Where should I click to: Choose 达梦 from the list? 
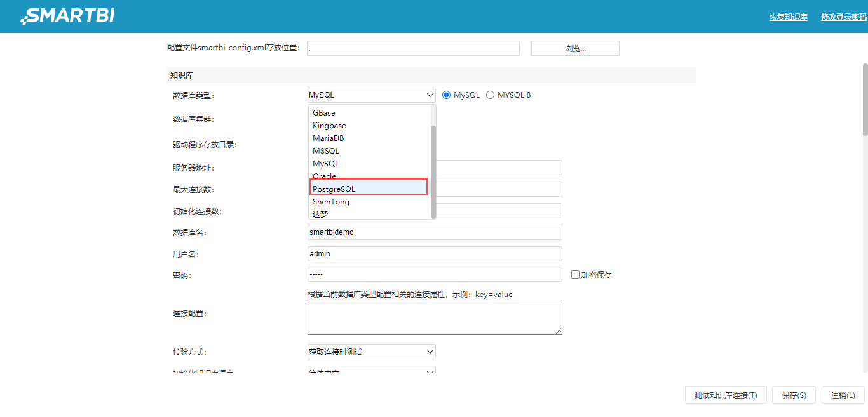click(369, 214)
